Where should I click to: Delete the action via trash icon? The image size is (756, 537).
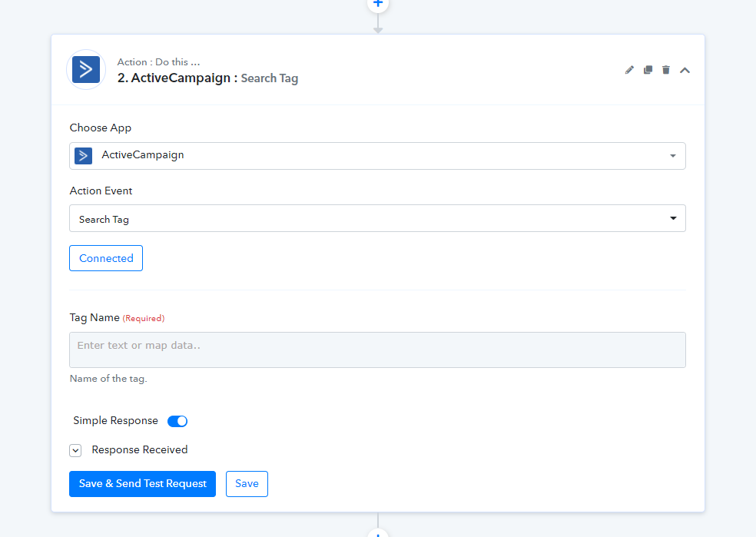click(x=666, y=70)
